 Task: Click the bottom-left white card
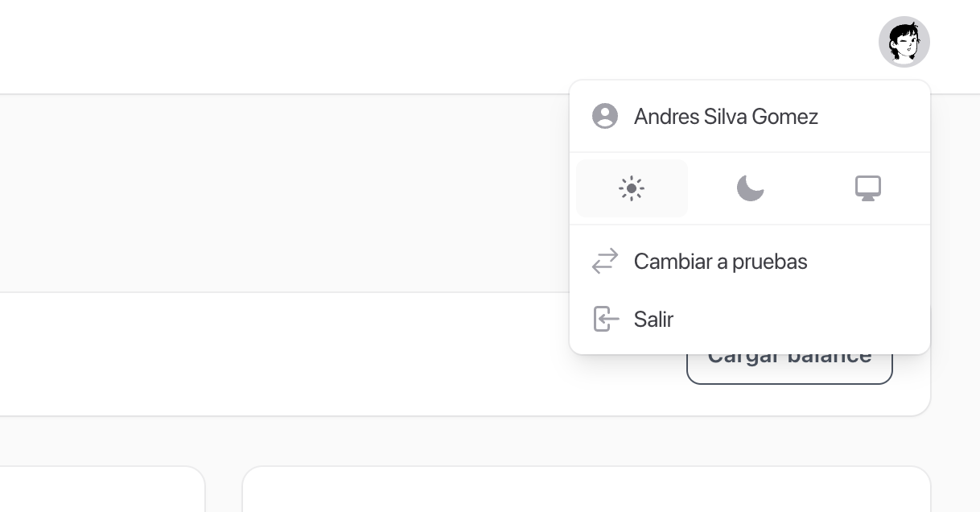(x=102, y=489)
